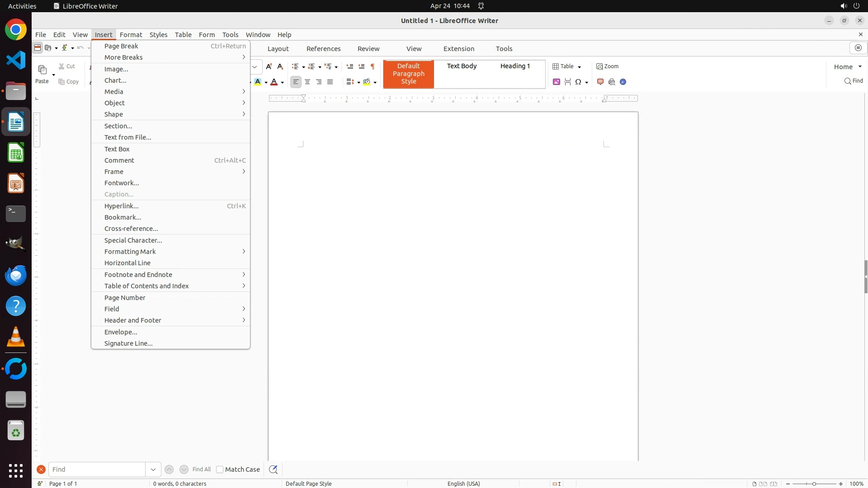Select Default Paragraph Style
The image size is (868, 488).
(x=408, y=74)
